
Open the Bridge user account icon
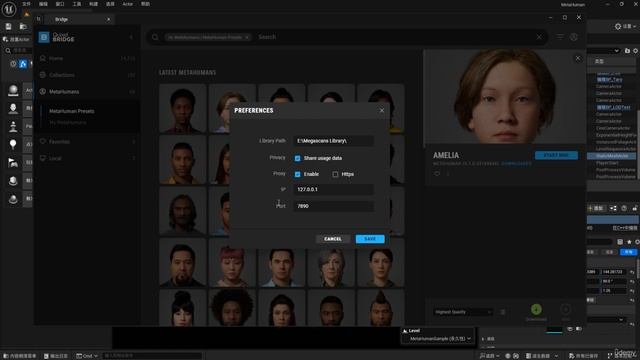[574, 37]
